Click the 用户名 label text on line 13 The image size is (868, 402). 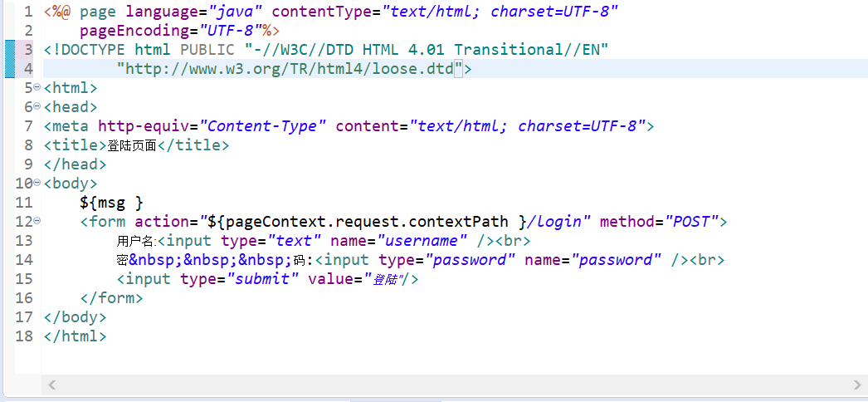137,242
